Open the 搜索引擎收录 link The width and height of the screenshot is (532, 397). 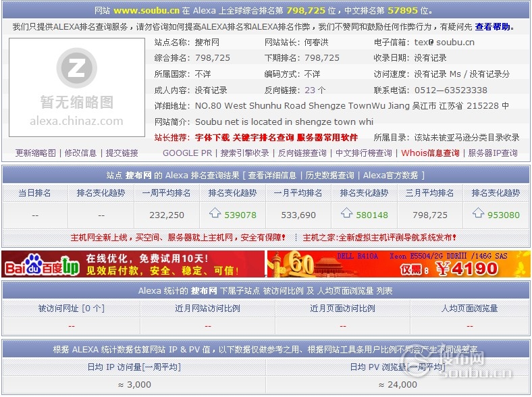coord(244,153)
